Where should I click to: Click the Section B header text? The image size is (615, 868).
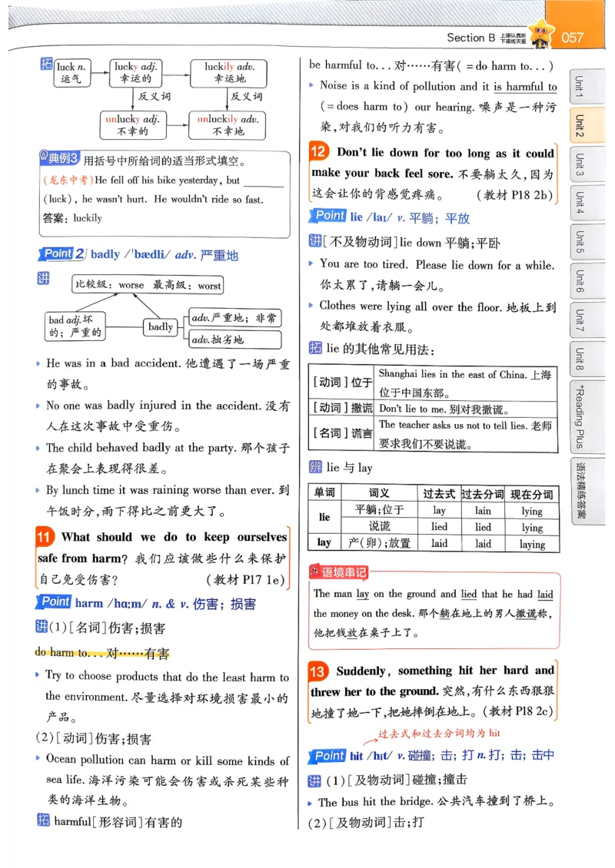(x=467, y=35)
